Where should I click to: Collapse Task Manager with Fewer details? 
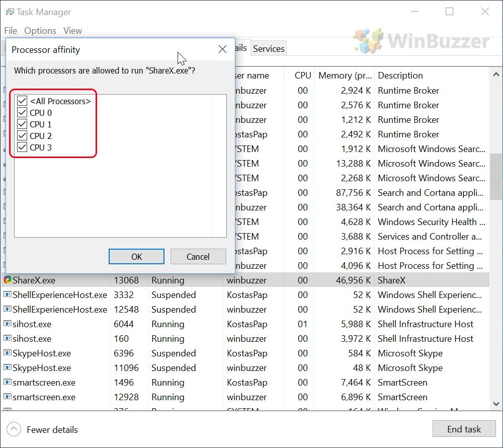point(42,429)
